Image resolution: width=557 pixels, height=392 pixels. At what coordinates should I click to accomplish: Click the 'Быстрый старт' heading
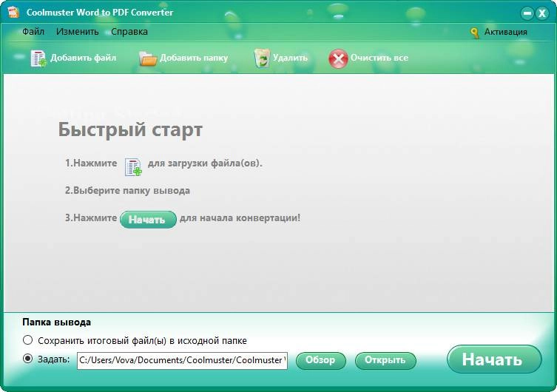[130, 129]
